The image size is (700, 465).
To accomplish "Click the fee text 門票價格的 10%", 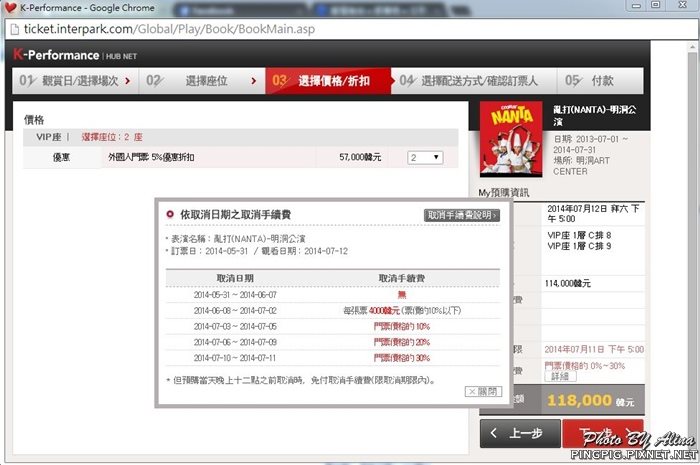I will tap(402, 327).
